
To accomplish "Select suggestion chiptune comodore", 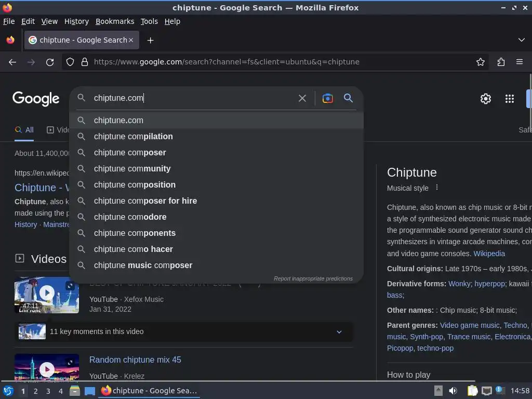I will [x=217, y=217].
